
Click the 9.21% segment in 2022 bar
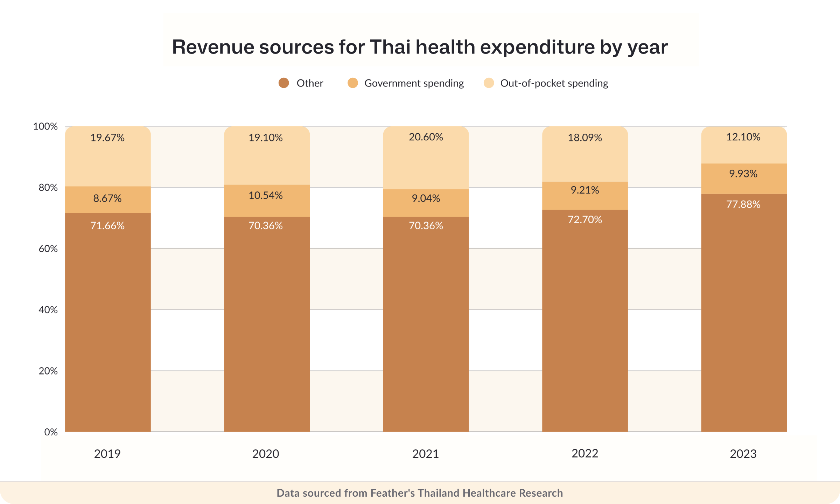[585, 196]
